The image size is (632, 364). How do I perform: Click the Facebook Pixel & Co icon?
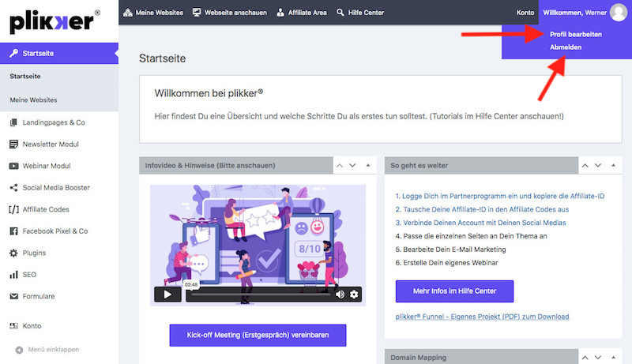click(14, 231)
